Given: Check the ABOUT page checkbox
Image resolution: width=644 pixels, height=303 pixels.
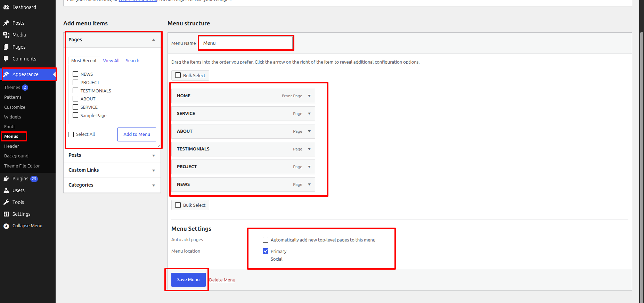Looking at the screenshot, I should (75, 99).
